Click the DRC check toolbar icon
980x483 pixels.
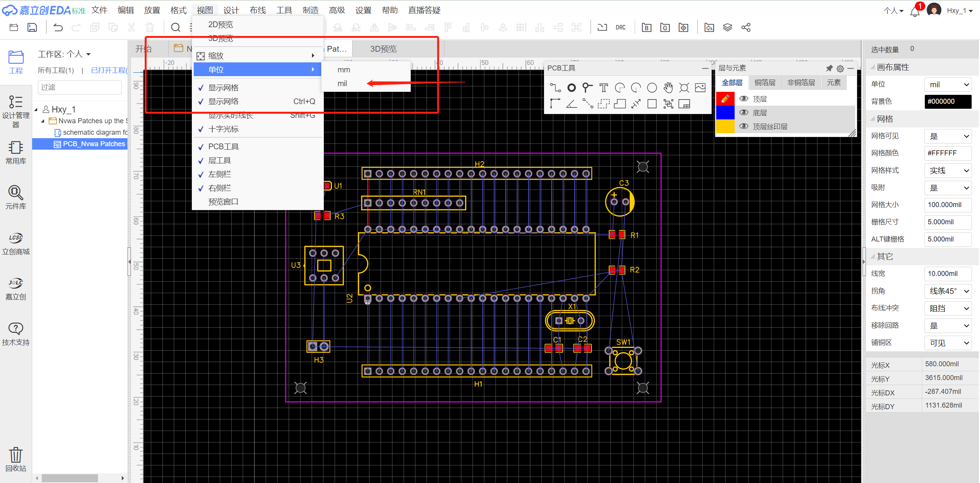[621, 28]
